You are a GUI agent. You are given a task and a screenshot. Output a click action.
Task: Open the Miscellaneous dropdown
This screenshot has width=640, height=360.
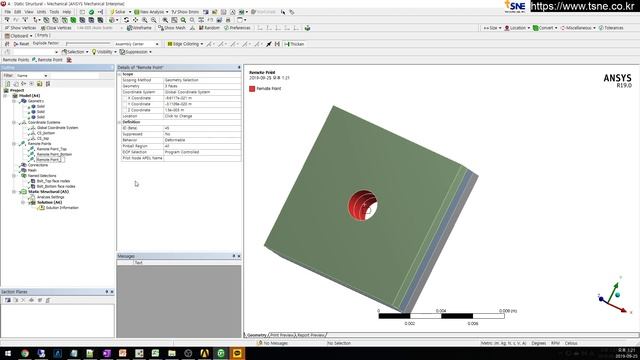pos(578,28)
